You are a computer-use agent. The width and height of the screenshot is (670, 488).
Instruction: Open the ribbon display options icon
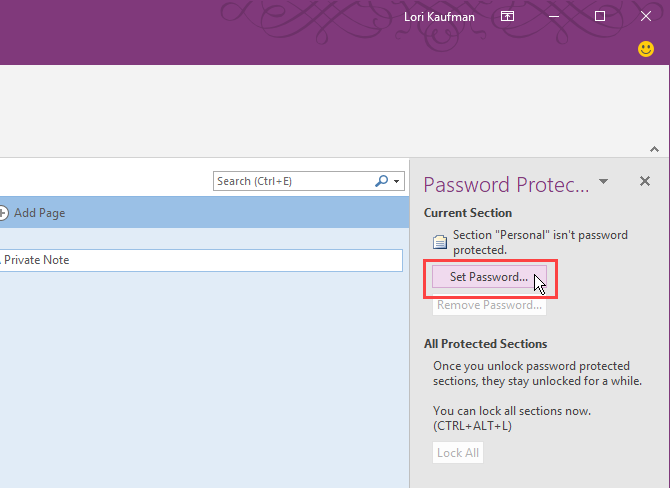(507, 17)
